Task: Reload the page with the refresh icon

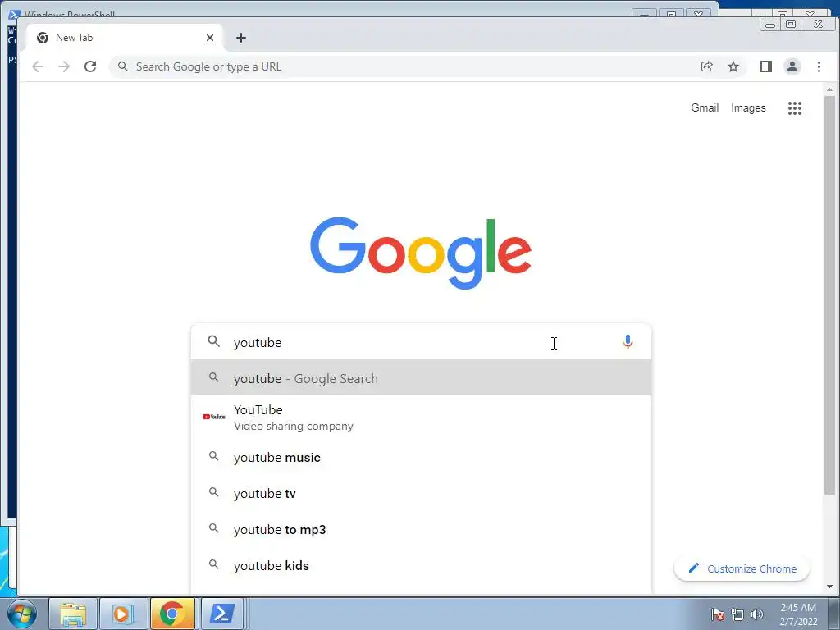Action: (x=90, y=66)
